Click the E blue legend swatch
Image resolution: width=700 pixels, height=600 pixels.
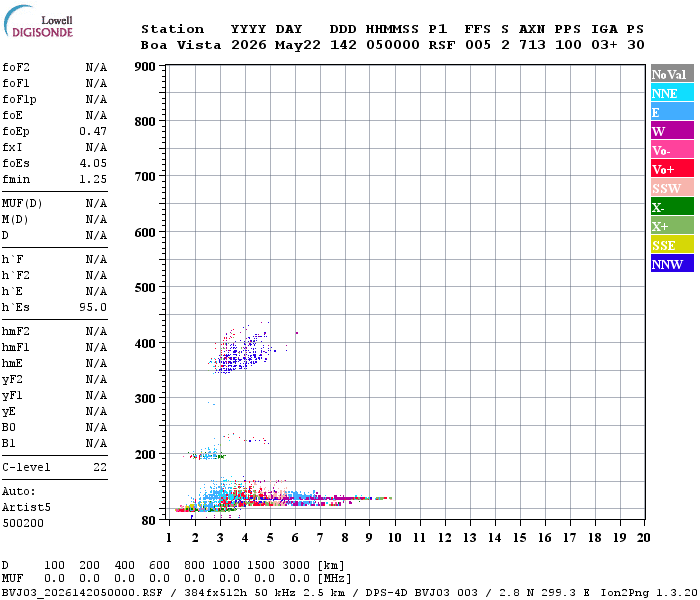672,112
